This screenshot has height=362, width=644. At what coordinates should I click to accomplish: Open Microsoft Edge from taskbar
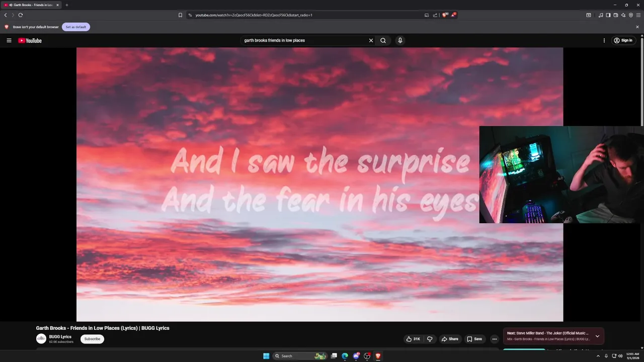pyautogui.click(x=345, y=356)
